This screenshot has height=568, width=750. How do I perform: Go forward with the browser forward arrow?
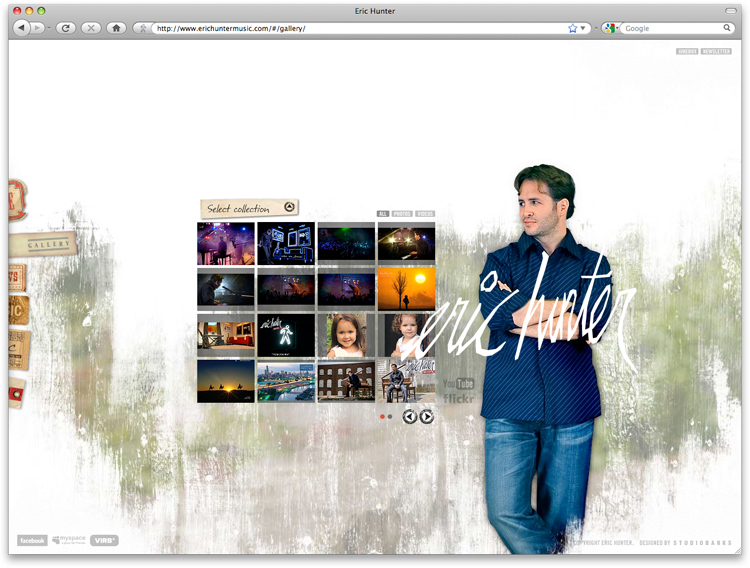(37, 28)
